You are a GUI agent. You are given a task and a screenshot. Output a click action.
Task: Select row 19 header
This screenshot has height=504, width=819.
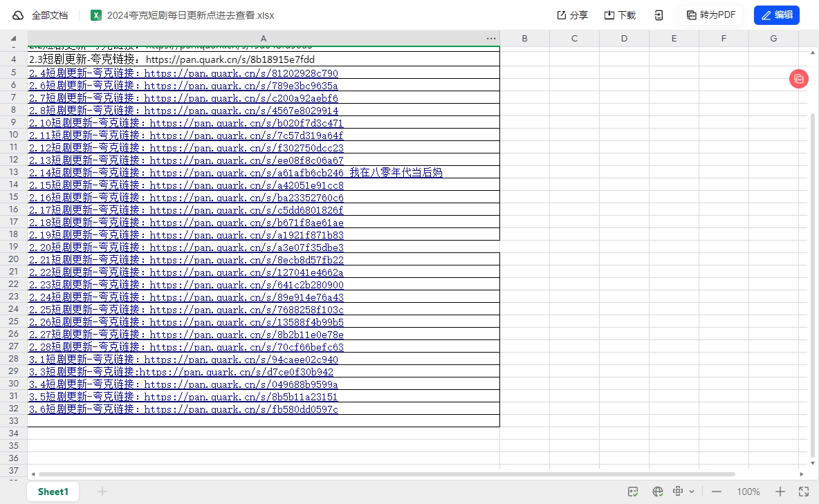tap(14, 247)
